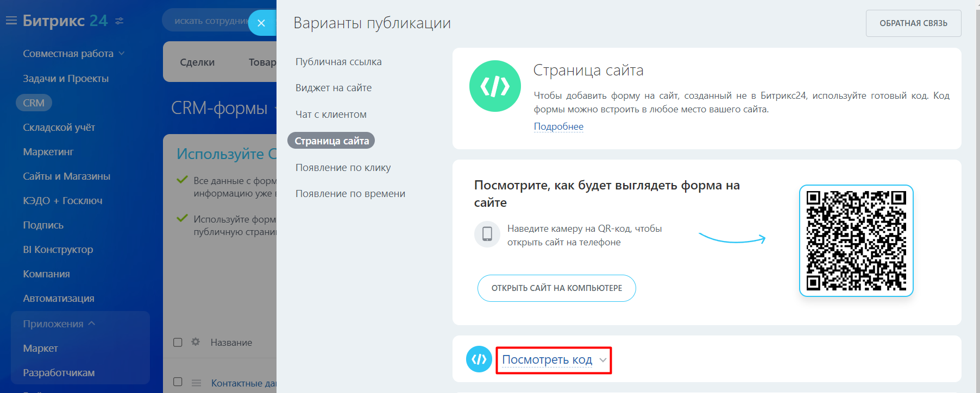Click the blue code icon near Посмотреть код
Screen dimensions: 980x393
479,359
